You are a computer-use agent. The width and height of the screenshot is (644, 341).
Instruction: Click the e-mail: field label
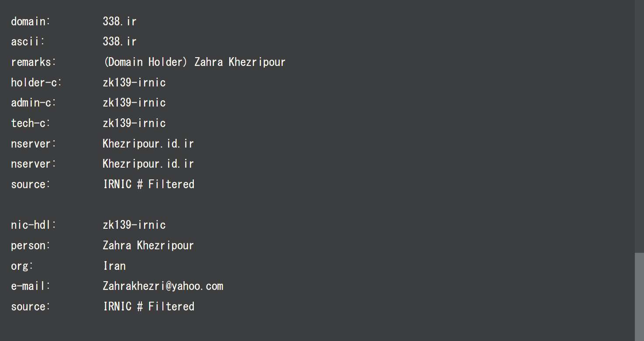click(x=31, y=286)
